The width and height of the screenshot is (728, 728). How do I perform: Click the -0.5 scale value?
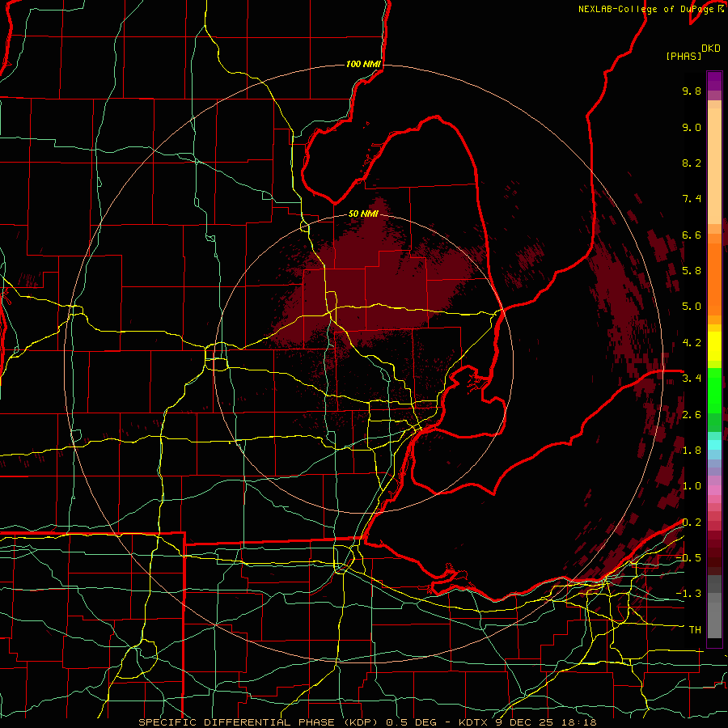[x=688, y=558]
